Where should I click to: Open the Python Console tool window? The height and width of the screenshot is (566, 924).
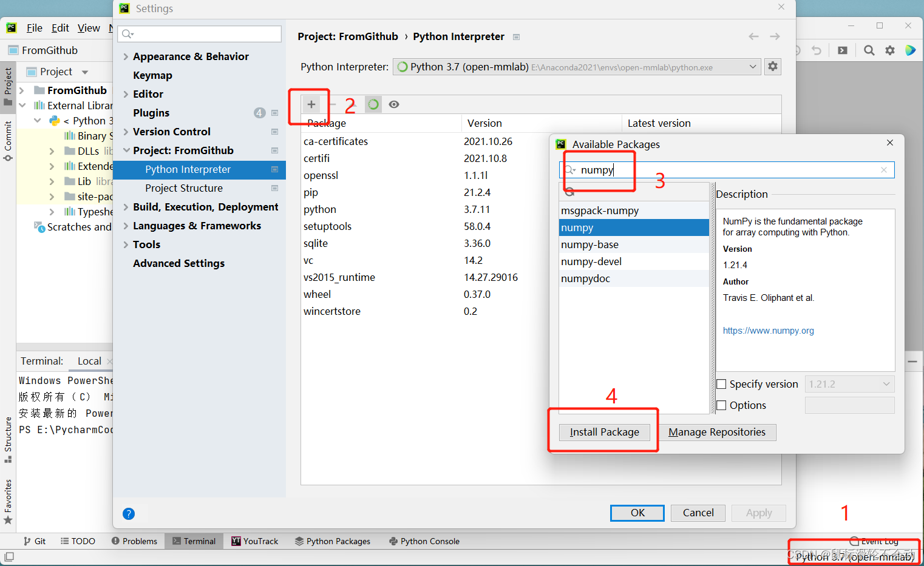tap(424, 541)
